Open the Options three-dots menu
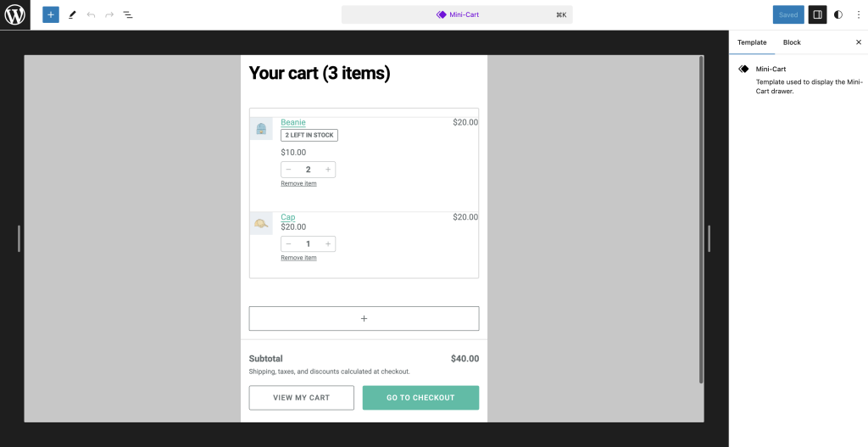 click(x=857, y=14)
